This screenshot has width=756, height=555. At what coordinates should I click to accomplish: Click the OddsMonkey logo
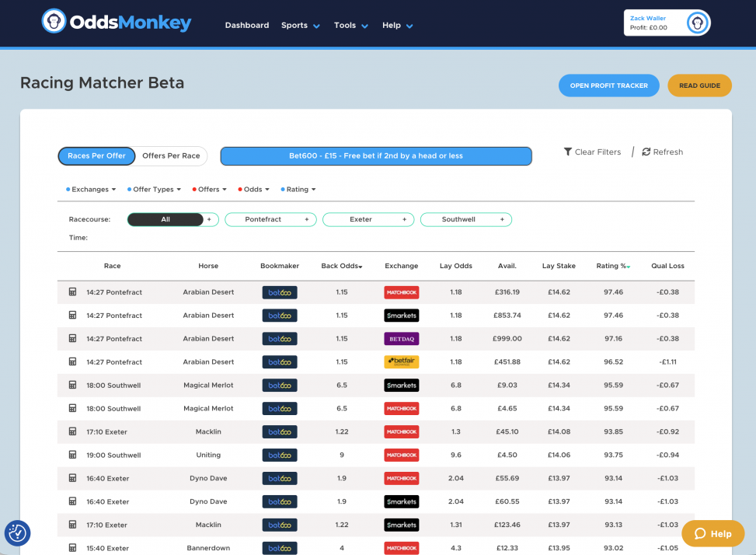[x=117, y=22]
